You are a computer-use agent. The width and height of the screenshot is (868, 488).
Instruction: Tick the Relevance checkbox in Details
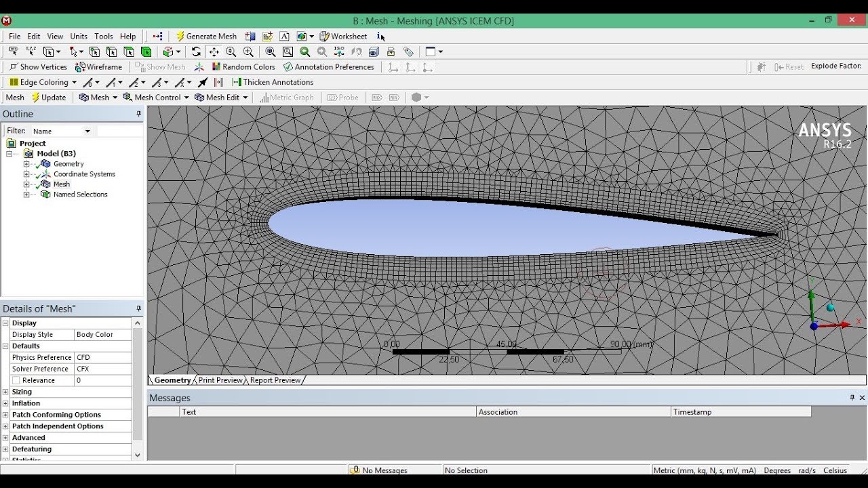16,380
